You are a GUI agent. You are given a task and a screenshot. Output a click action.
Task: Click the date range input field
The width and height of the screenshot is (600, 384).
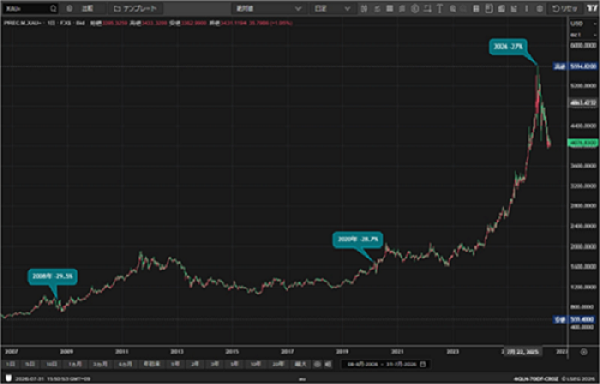point(386,364)
